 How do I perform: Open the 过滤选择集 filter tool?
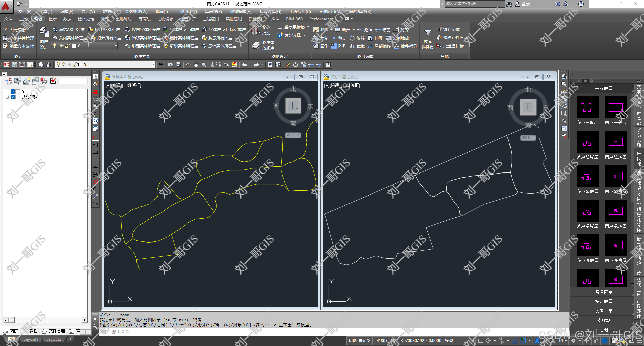point(428,39)
